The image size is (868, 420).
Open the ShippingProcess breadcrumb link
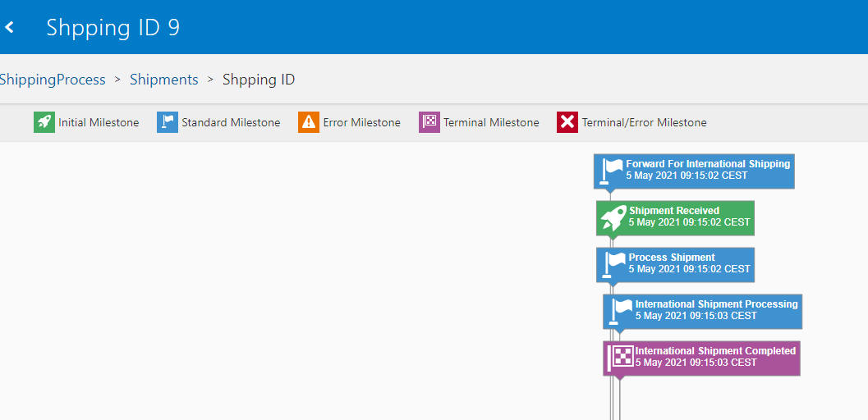tap(53, 80)
